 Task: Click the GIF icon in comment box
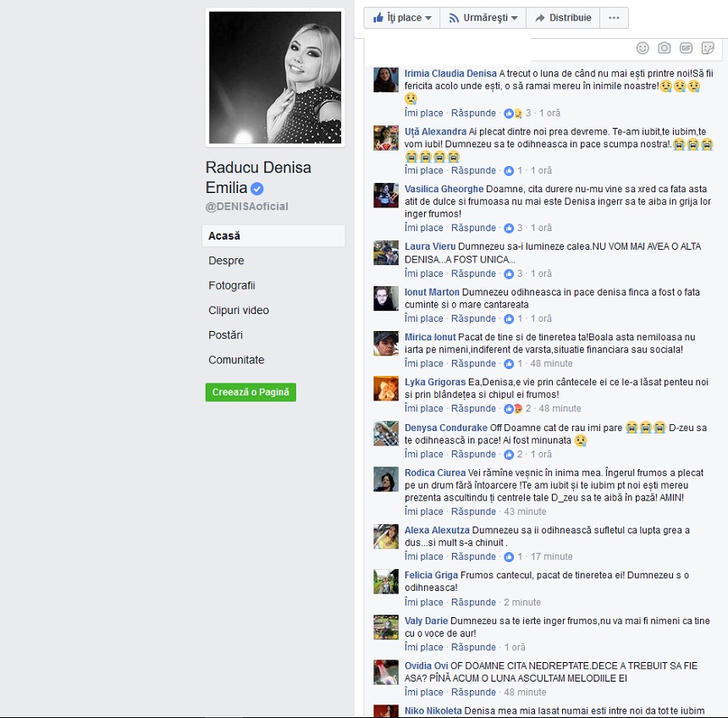(687, 48)
